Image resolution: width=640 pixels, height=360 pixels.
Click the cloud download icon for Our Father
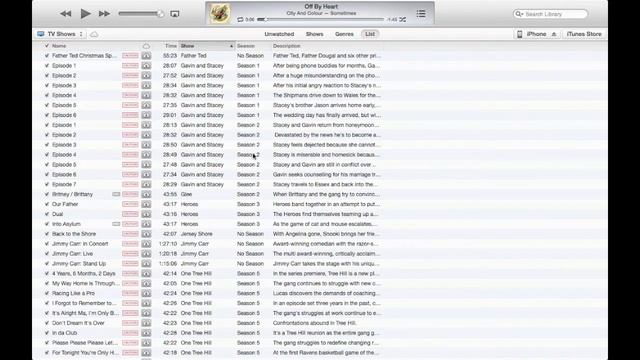click(146, 204)
